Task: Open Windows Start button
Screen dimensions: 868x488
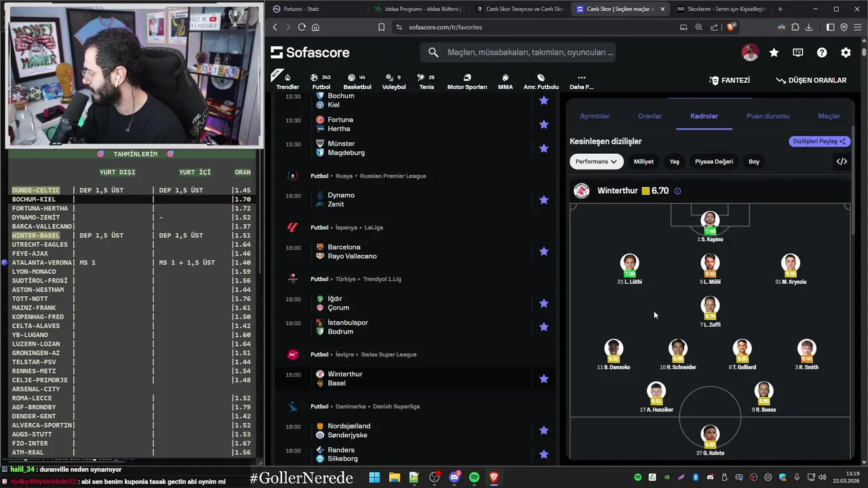Action: pyautogui.click(x=374, y=477)
